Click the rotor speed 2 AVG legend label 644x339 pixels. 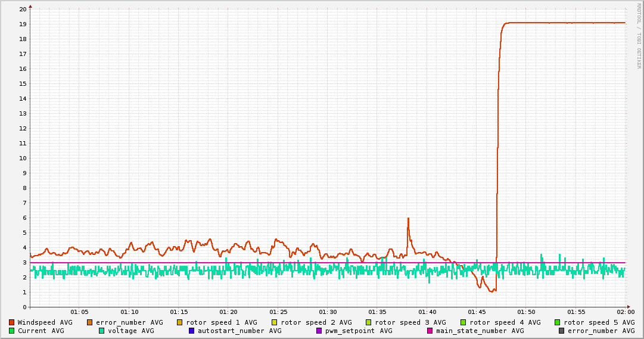click(x=316, y=322)
